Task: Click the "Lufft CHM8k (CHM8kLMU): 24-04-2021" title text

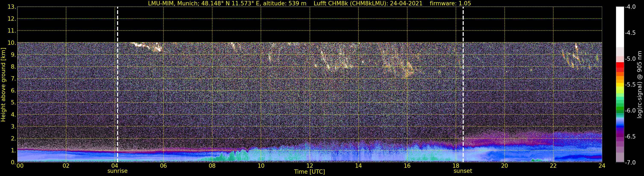Action: click(x=368, y=3)
